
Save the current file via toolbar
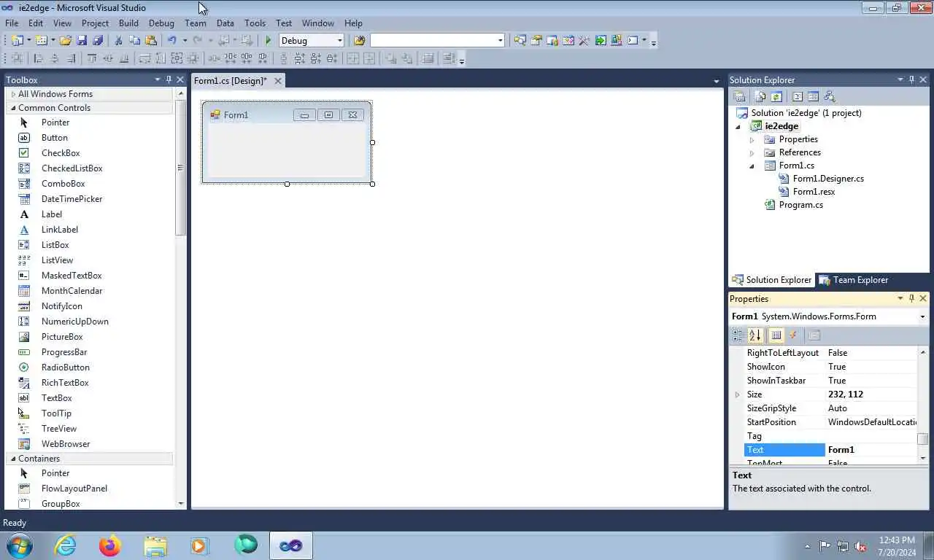[x=81, y=40]
